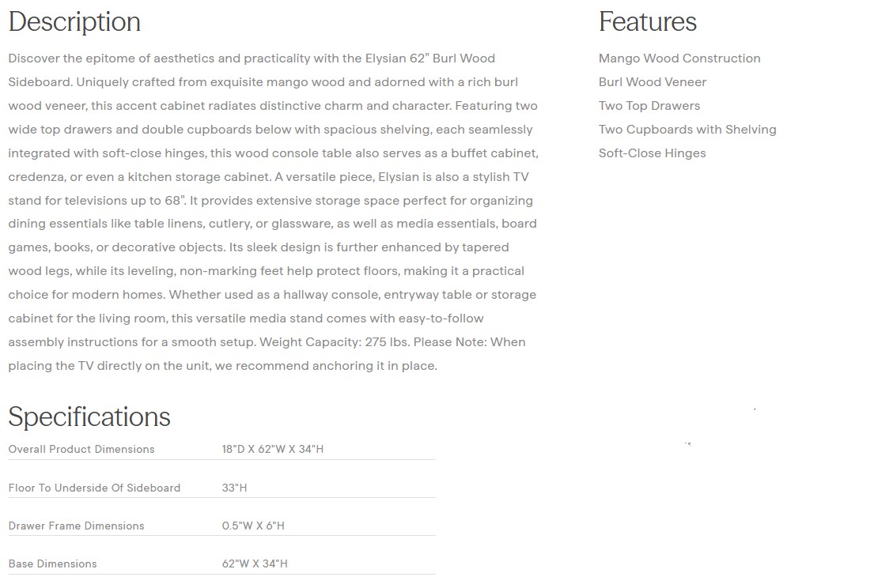Click the Base Dimensions label
Image resolution: width=874 pixels, height=588 pixels.
pyautogui.click(x=52, y=563)
